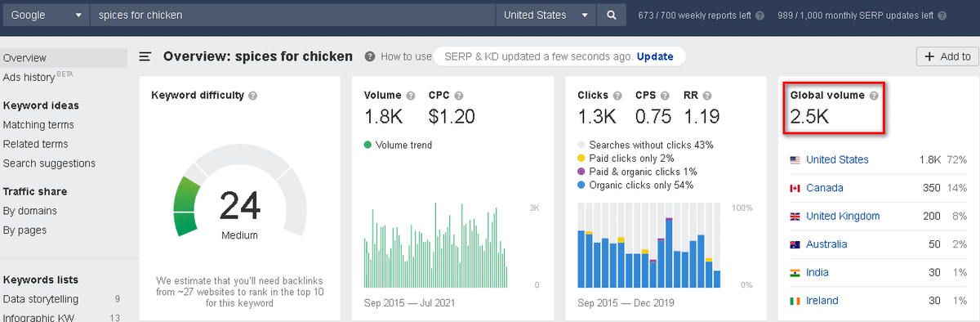Open Matching terms in sidebar

pos(38,125)
